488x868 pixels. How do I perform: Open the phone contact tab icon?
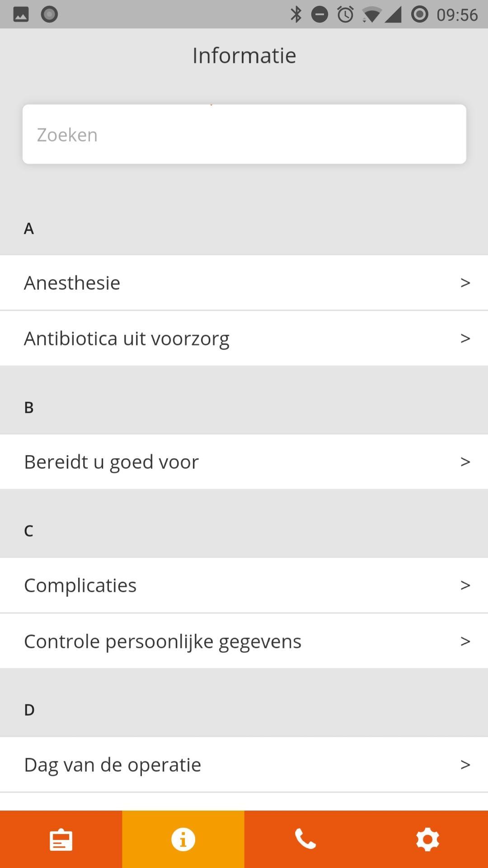[305, 840]
